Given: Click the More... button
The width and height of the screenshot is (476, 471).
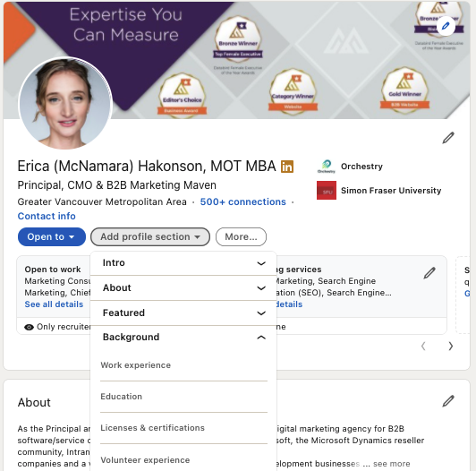Looking at the screenshot, I should [241, 236].
